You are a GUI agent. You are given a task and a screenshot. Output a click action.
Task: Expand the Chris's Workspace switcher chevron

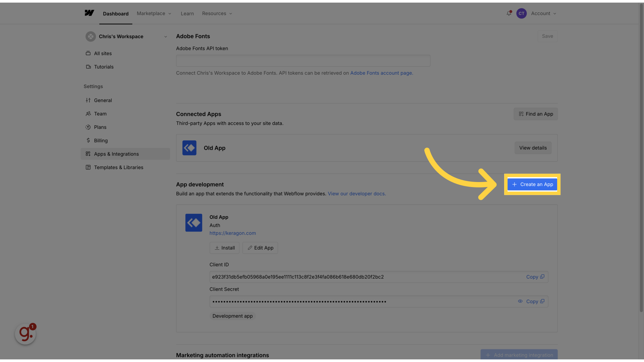(165, 37)
